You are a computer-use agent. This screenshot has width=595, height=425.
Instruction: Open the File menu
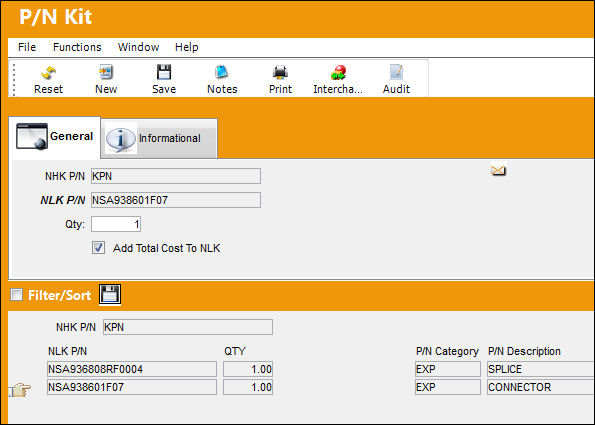(x=27, y=47)
